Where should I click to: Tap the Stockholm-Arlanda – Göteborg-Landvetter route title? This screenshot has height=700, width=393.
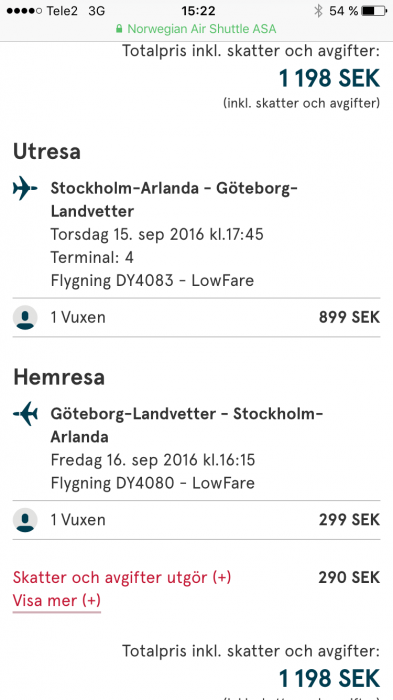pos(174,200)
